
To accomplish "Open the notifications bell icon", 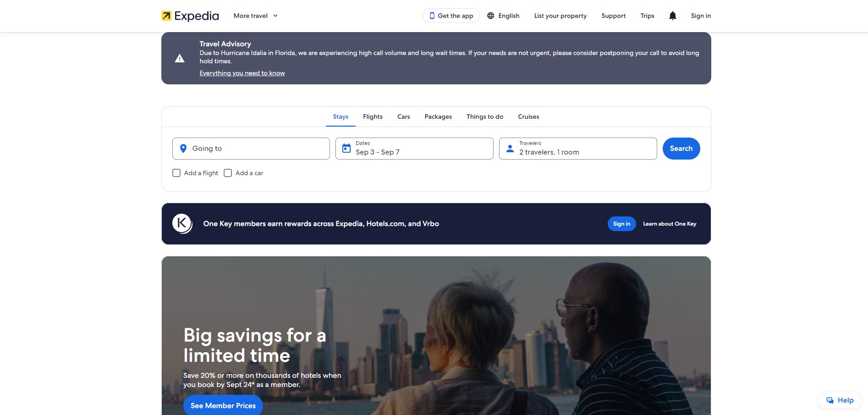I will click(x=672, y=16).
